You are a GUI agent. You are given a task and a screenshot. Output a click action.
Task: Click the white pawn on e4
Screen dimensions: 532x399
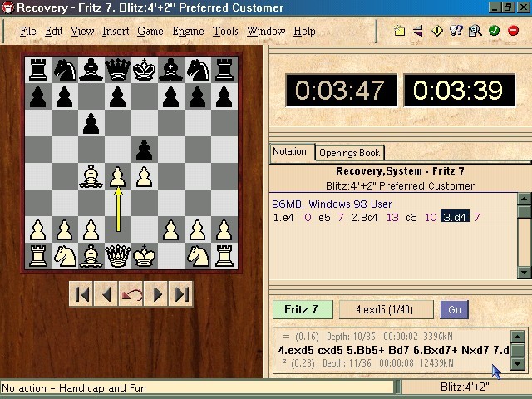pyautogui.click(x=144, y=176)
